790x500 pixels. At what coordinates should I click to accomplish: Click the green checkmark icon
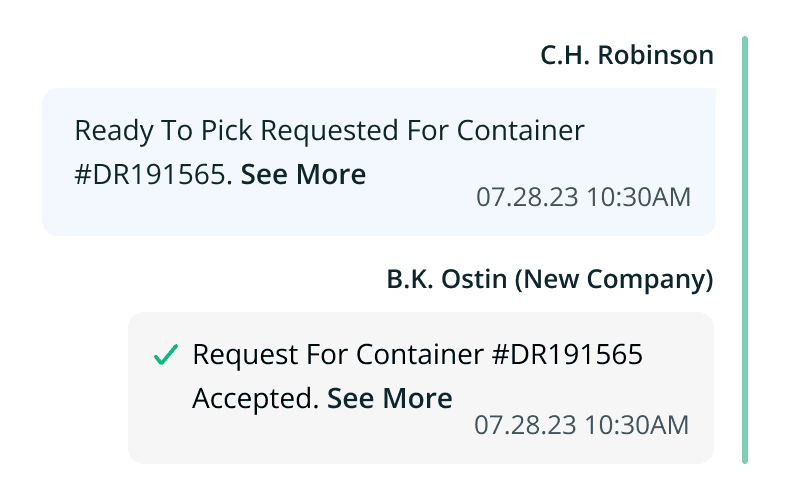coord(166,355)
